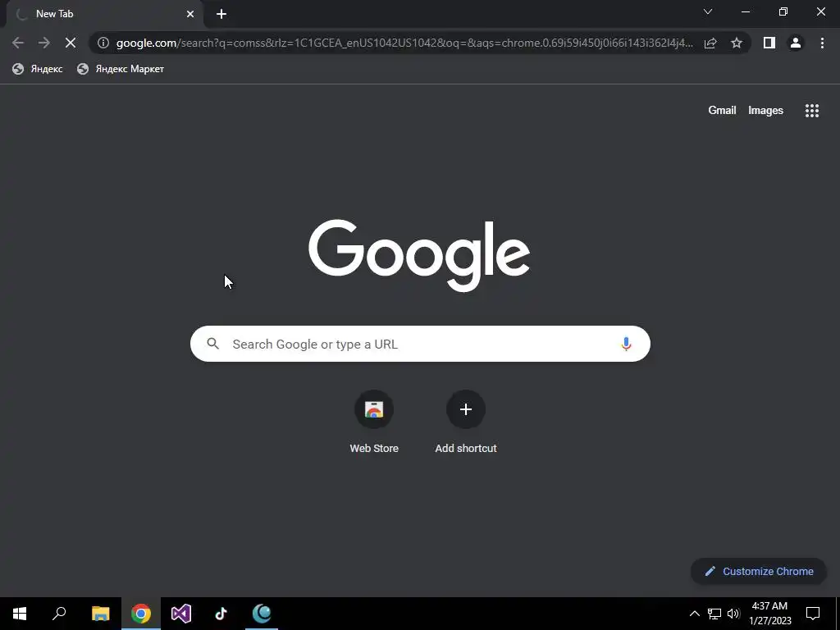
Task: Share this page icon in address bar
Action: [710, 43]
